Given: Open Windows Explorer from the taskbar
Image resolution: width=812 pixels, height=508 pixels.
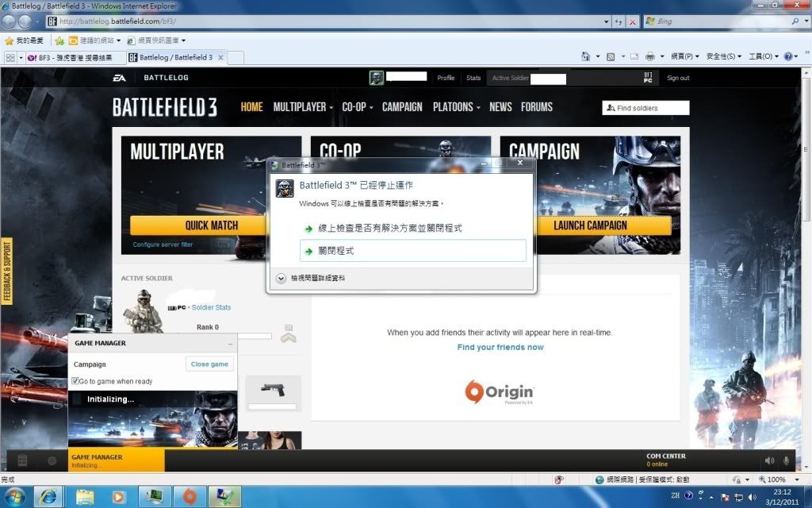Looking at the screenshot, I should 85,497.
